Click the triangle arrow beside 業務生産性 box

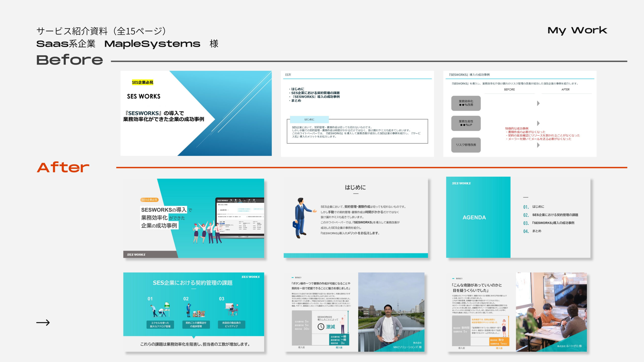(538, 123)
